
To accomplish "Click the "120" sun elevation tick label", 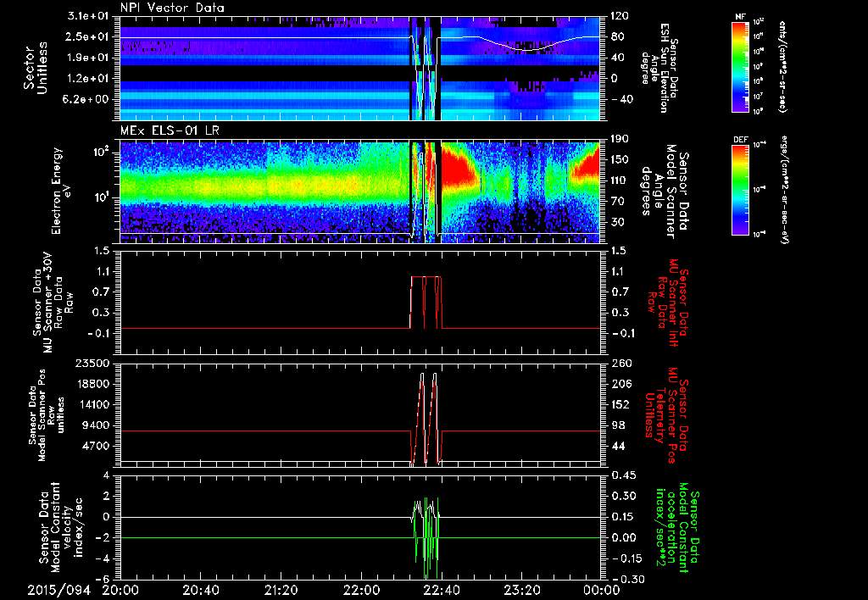I will (620, 16).
